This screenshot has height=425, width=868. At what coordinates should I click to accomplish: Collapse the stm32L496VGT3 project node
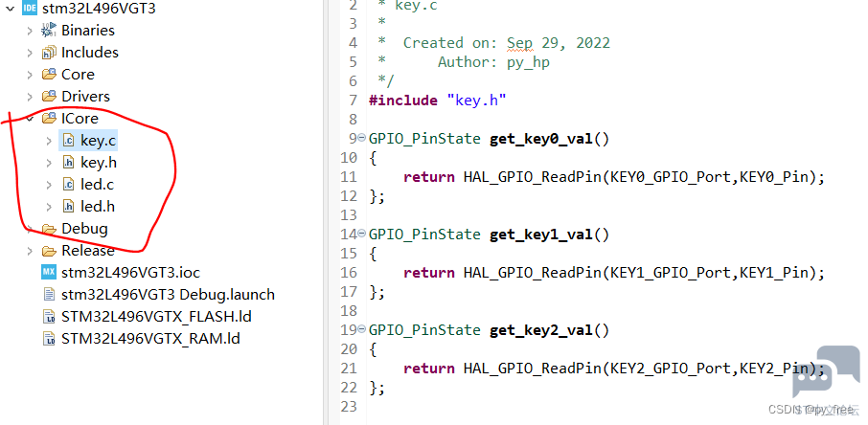tap(10, 9)
